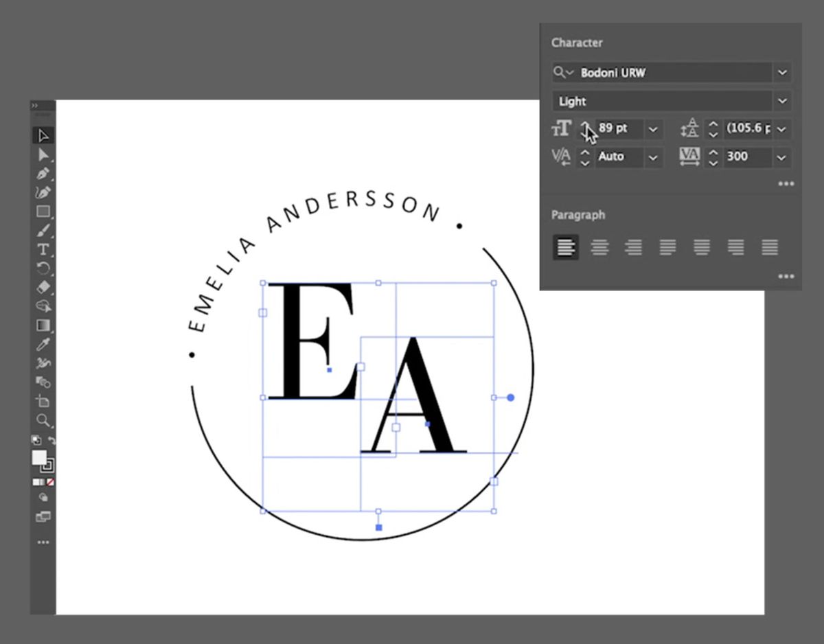The image size is (824, 644).
Task: Switch paragraph alignment to right align
Action: 634,247
